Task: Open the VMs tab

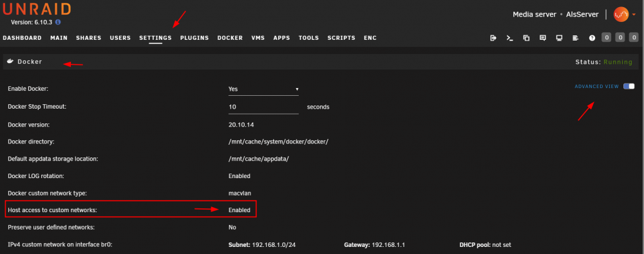Action: pyautogui.click(x=258, y=38)
